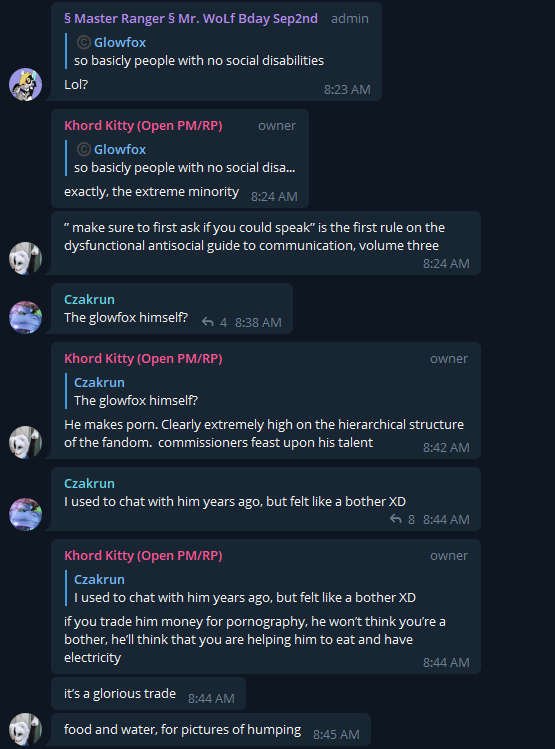
Task: Click Khord Kitty's avatar beside dysfunctional guide message
Action: [25, 258]
